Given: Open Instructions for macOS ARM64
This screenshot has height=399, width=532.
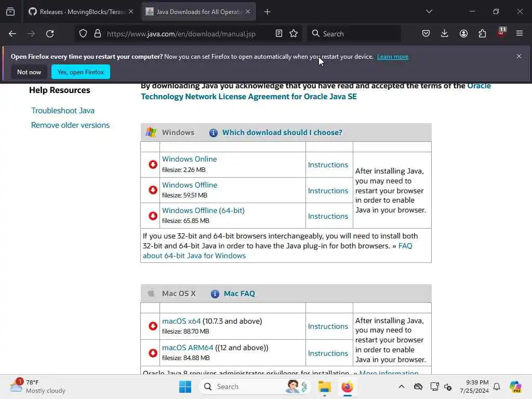Looking at the screenshot, I should point(328,353).
